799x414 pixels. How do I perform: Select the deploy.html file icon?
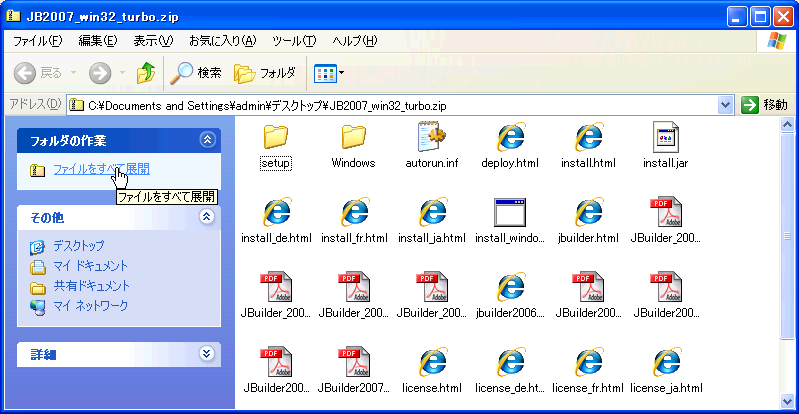(511, 137)
